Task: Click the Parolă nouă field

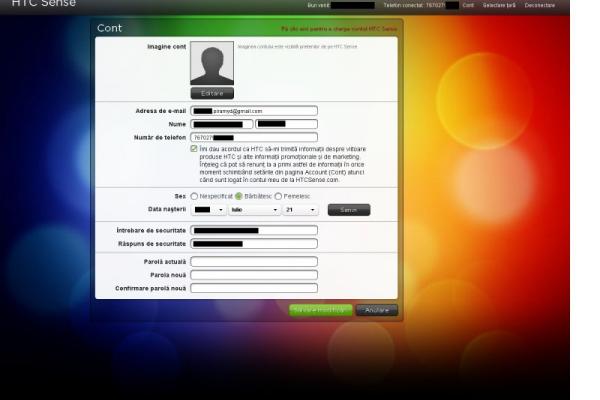Action: pos(254,275)
